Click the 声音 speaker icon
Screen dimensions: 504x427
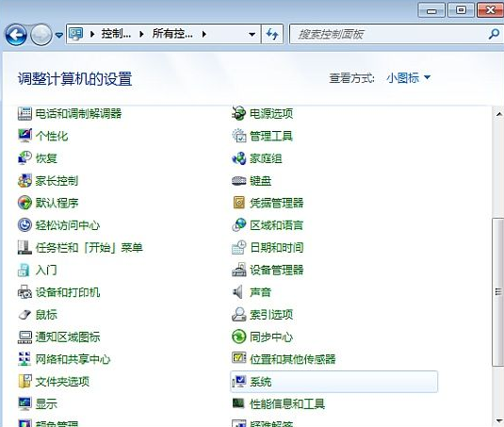pyautogui.click(x=238, y=292)
